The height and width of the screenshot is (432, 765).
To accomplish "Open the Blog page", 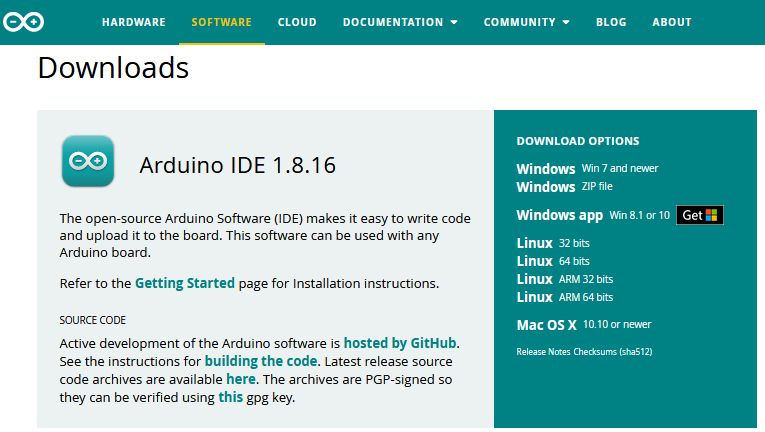I will coord(611,22).
